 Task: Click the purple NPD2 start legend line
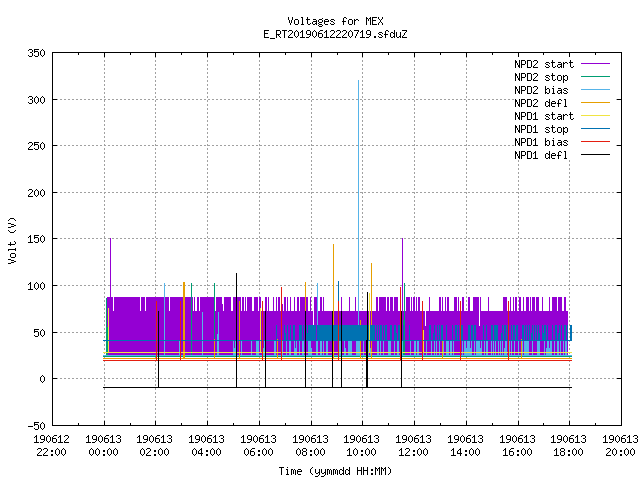point(596,64)
